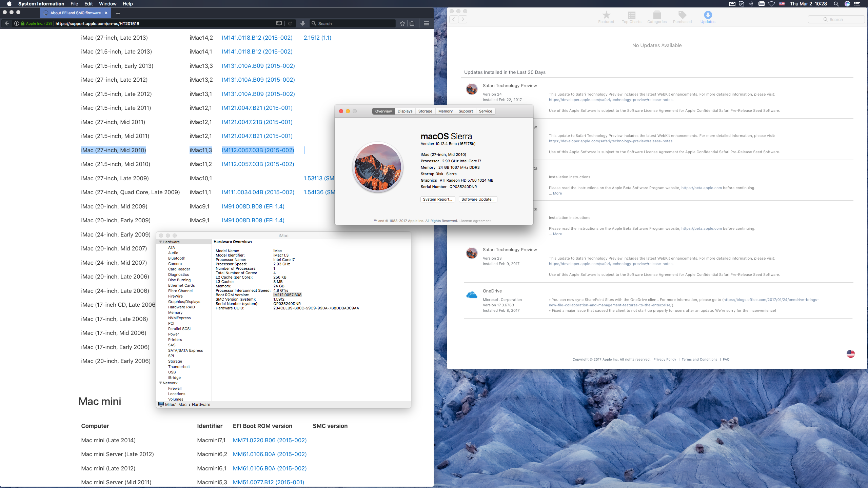Image resolution: width=868 pixels, height=488 pixels.
Task: Select Graphics/Displays in hardware tree
Action: tap(184, 302)
